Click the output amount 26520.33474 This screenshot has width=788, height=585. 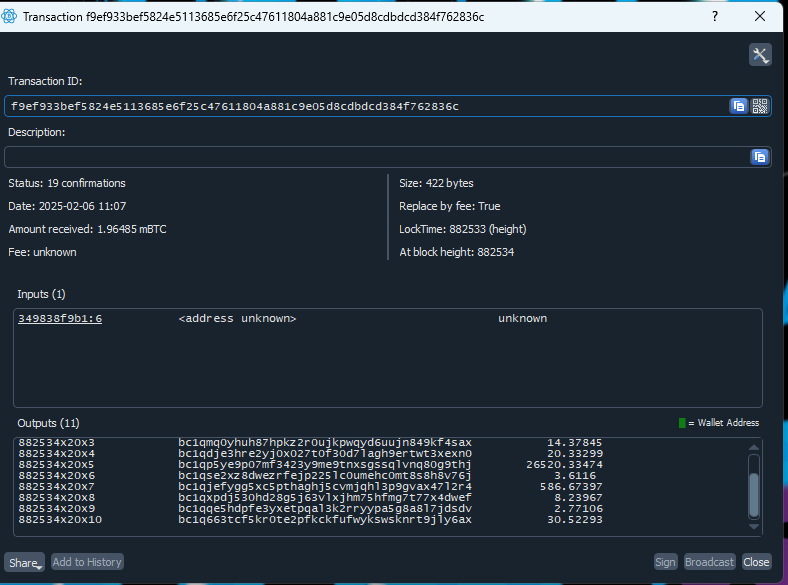pyautogui.click(x=564, y=464)
